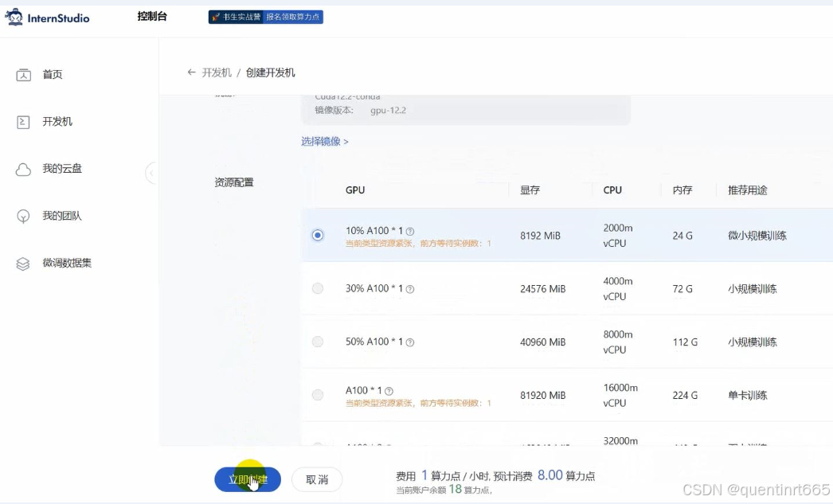This screenshot has height=504, width=833.
Task: Click the 8.00 算力点 estimated cost
Action: pyautogui.click(x=566, y=475)
